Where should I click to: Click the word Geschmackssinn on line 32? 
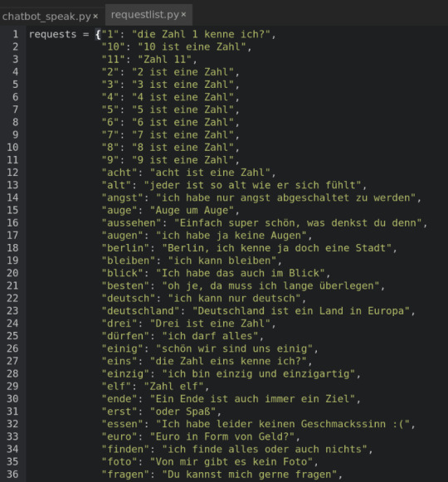[343, 424]
